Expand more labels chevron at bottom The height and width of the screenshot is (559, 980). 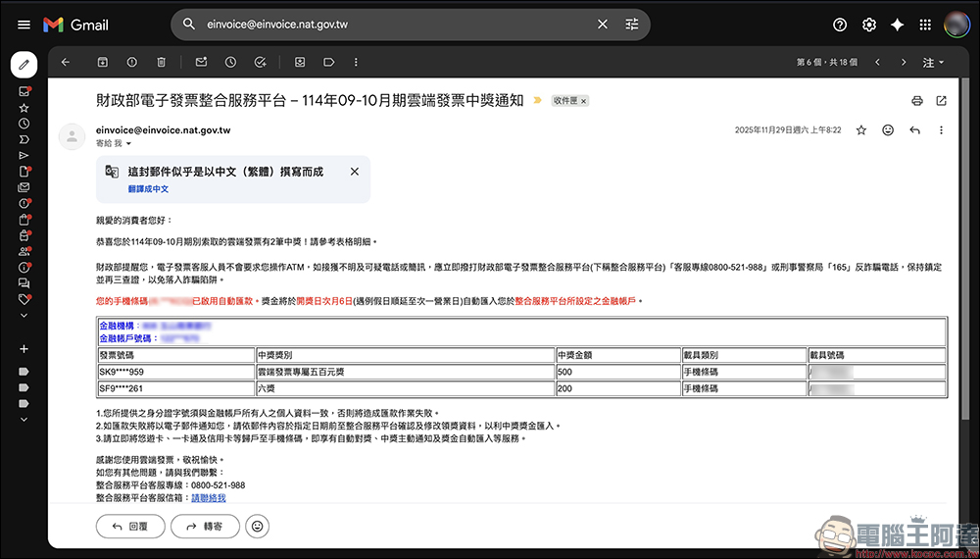(24, 419)
